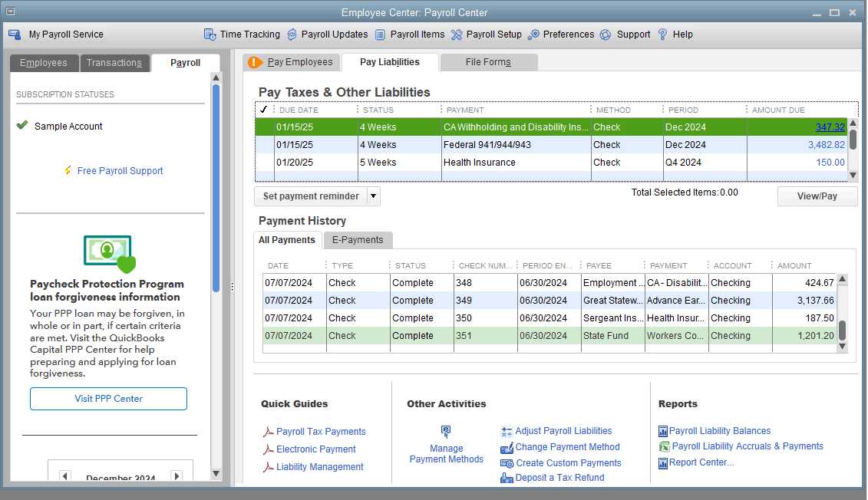Click the 3,482.82 amount due value
The height and width of the screenshot is (500, 868).
[827, 145]
